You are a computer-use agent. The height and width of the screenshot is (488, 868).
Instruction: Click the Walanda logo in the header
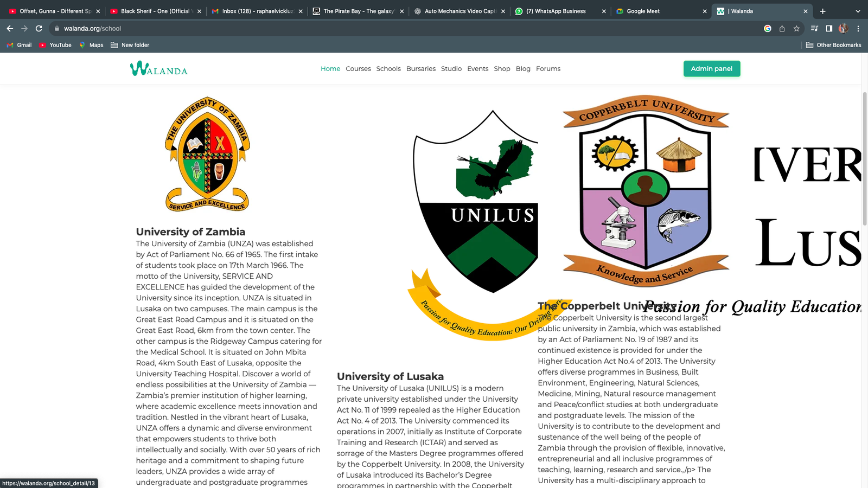(x=158, y=69)
